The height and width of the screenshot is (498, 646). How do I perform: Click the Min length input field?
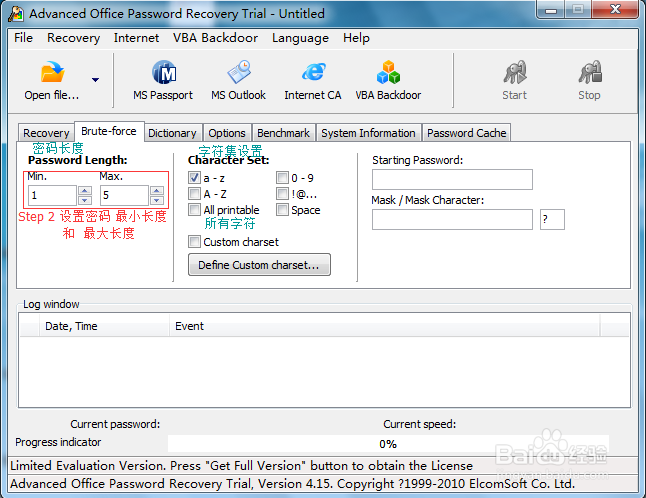tap(52, 195)
